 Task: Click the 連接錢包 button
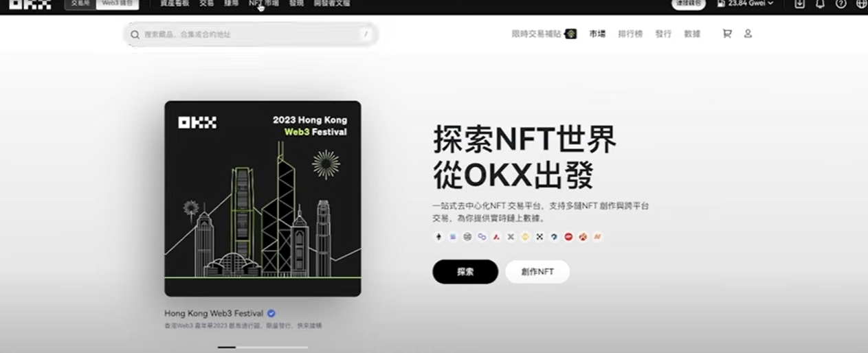(x=689, y=3)
